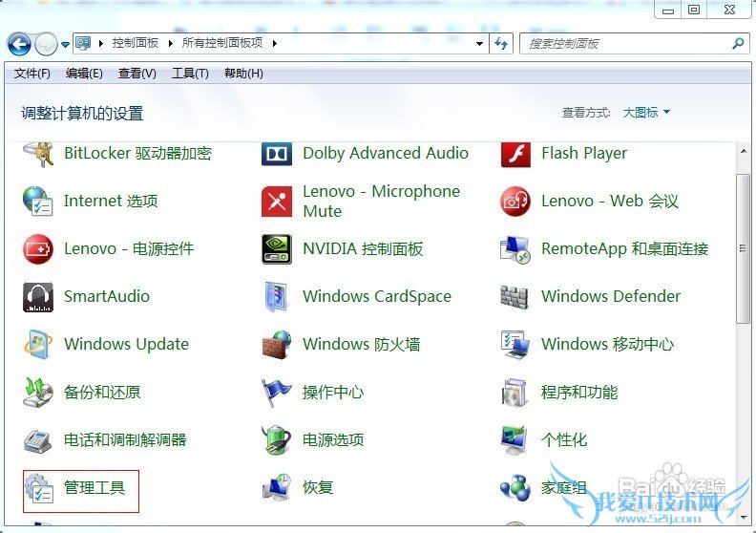This screenshot has height=533, width=756.
Task: Open the Windows Update icon
Action: pos(38,345)
